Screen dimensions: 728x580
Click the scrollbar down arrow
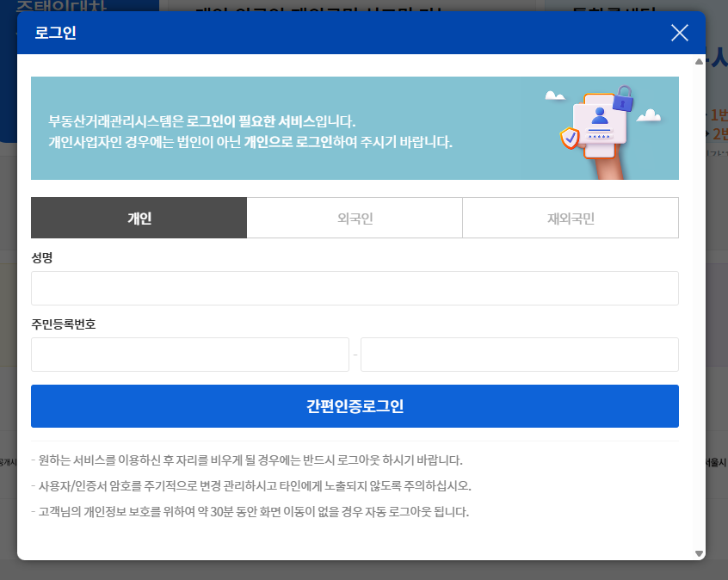click(x=698, y=553)
